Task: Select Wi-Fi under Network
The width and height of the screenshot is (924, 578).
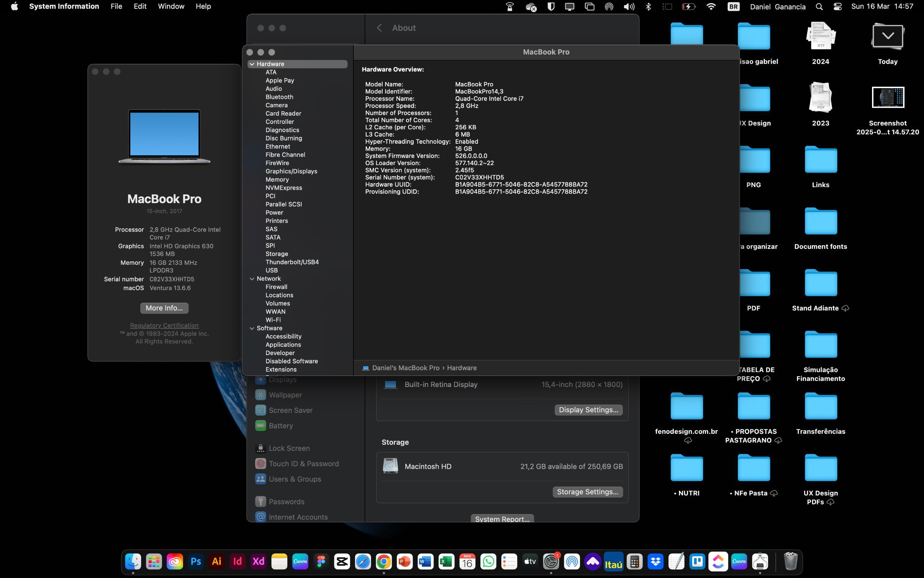Action: point(273,320)
